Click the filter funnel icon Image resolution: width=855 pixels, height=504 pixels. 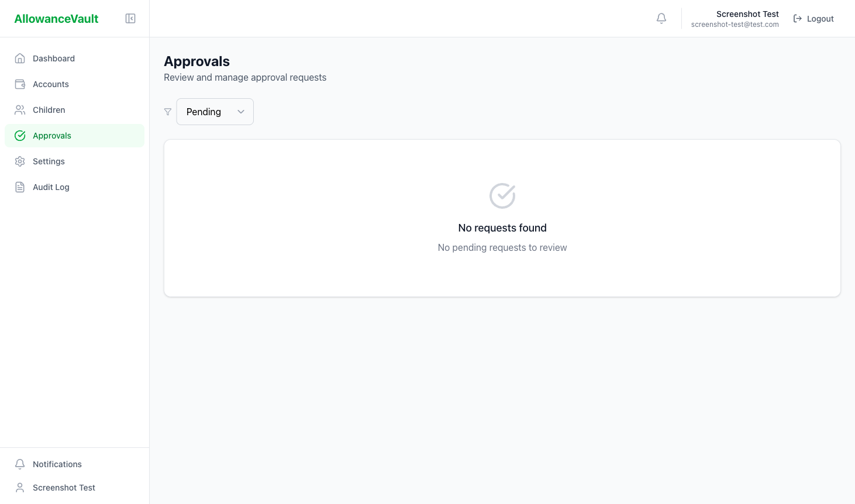168,112
